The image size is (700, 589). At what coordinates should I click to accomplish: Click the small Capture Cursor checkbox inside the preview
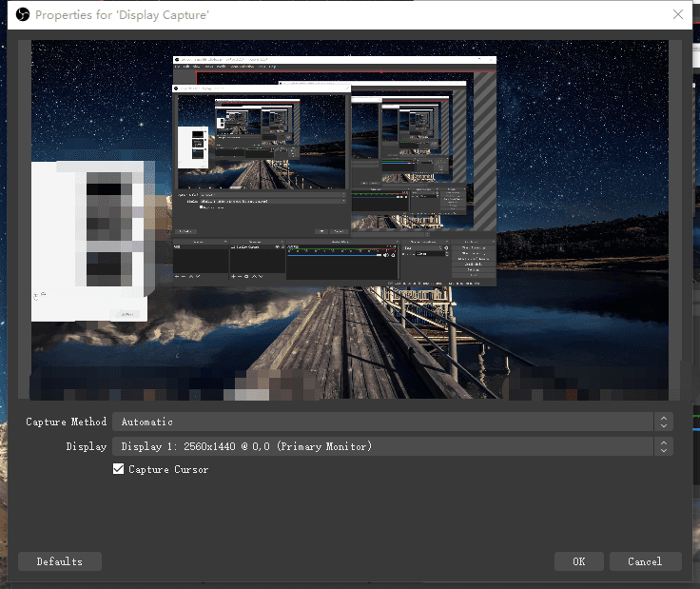201,206
